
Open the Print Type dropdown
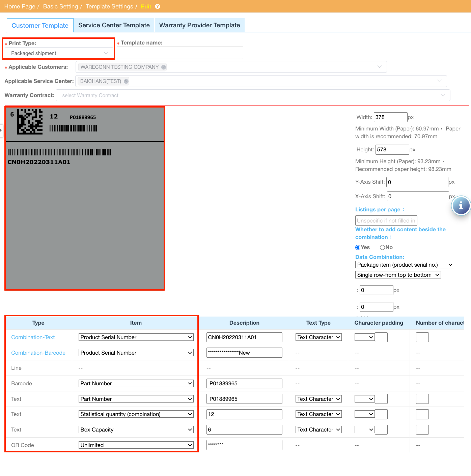pyautogui.click(x=59, y=53)
